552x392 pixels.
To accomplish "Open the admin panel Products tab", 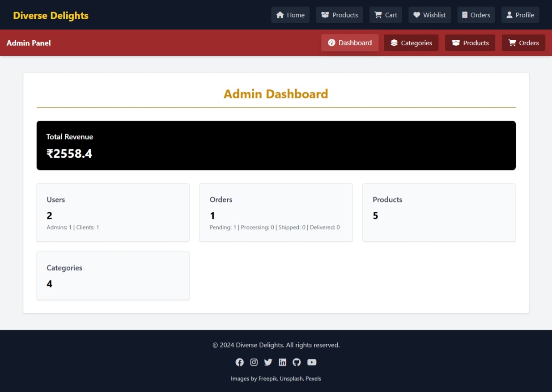I will (470, 43).
